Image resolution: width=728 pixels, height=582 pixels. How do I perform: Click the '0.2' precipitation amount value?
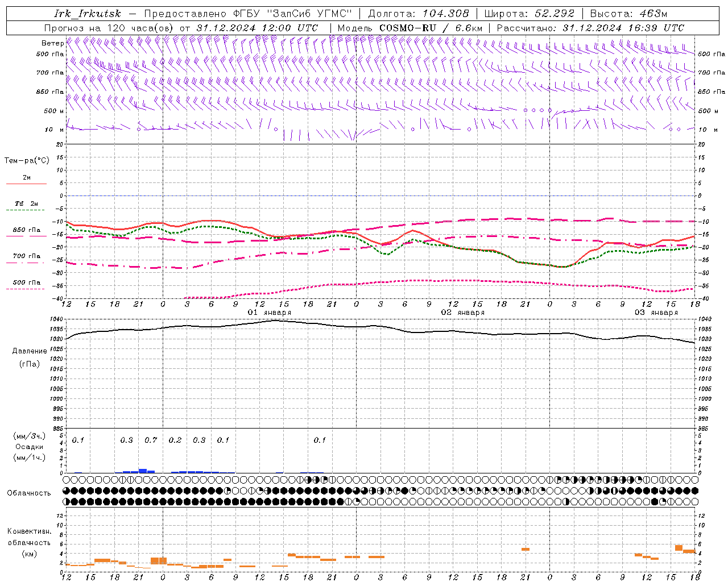pos(175,440)
